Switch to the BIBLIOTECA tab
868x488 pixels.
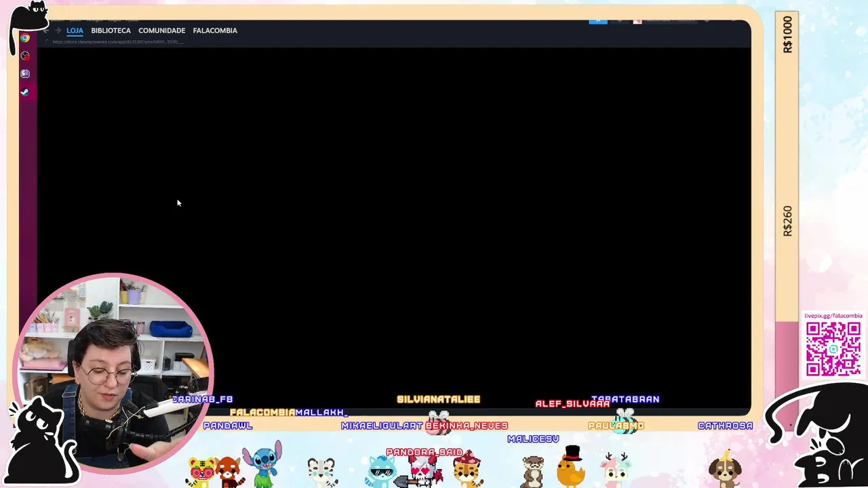click(x=111, y=30)
